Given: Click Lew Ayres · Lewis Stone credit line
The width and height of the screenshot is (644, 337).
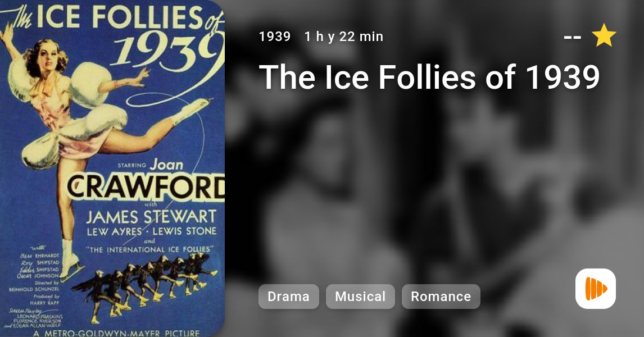Looking at the screenshot, I should click(x=151, y=232).
